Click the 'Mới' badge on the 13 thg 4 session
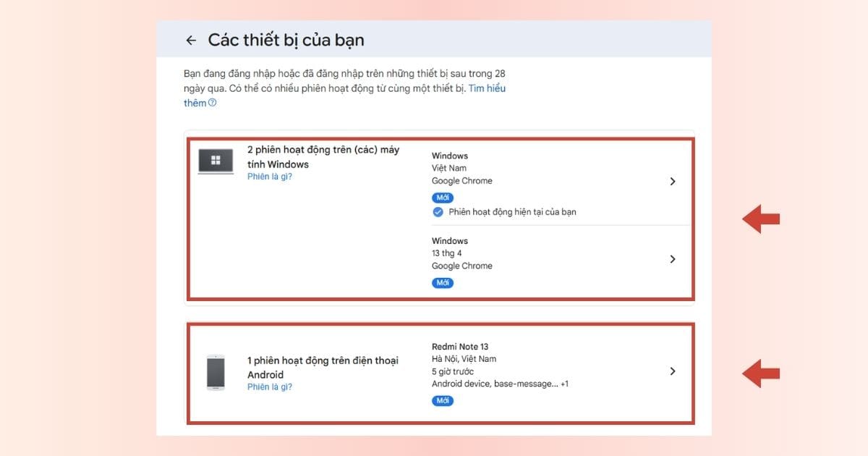The height and width of the screenshot is (456, 868). [x=443, y=283]
